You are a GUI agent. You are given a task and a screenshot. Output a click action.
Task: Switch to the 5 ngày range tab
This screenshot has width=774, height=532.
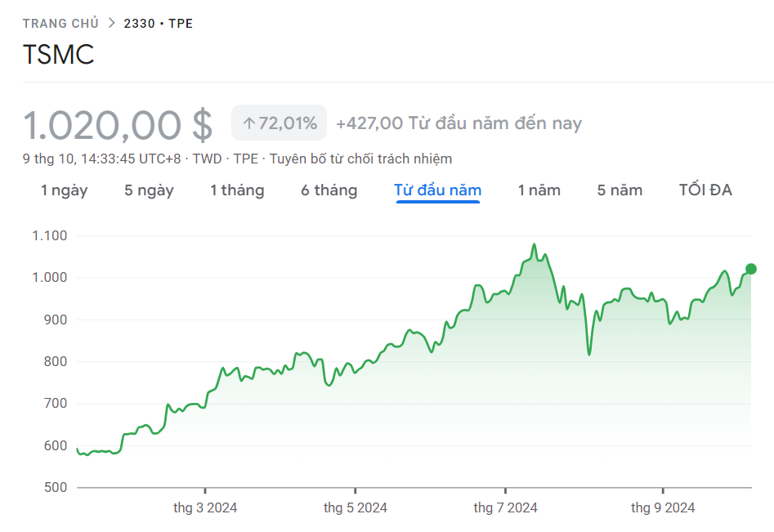pos(149,190)
